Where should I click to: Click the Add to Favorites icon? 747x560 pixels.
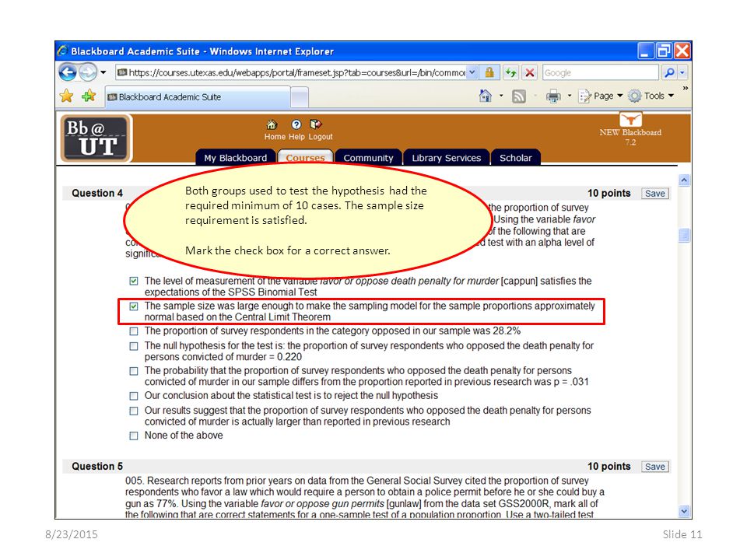89,96
